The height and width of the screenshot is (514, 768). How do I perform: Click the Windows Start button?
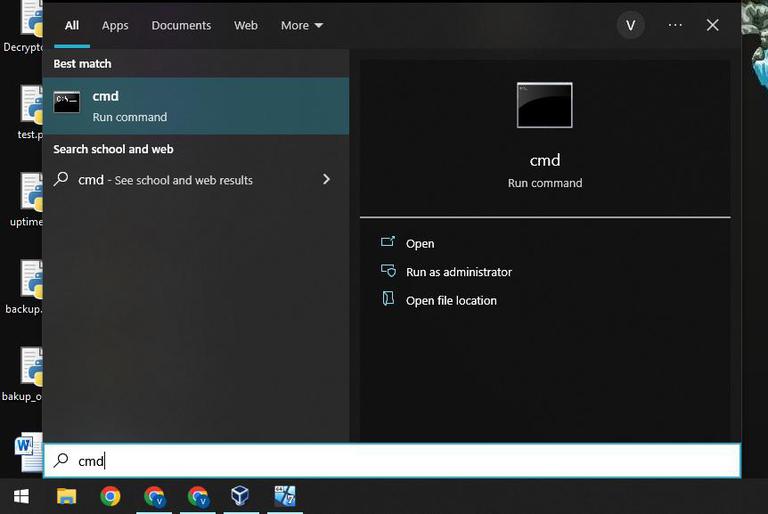[21, 496]
